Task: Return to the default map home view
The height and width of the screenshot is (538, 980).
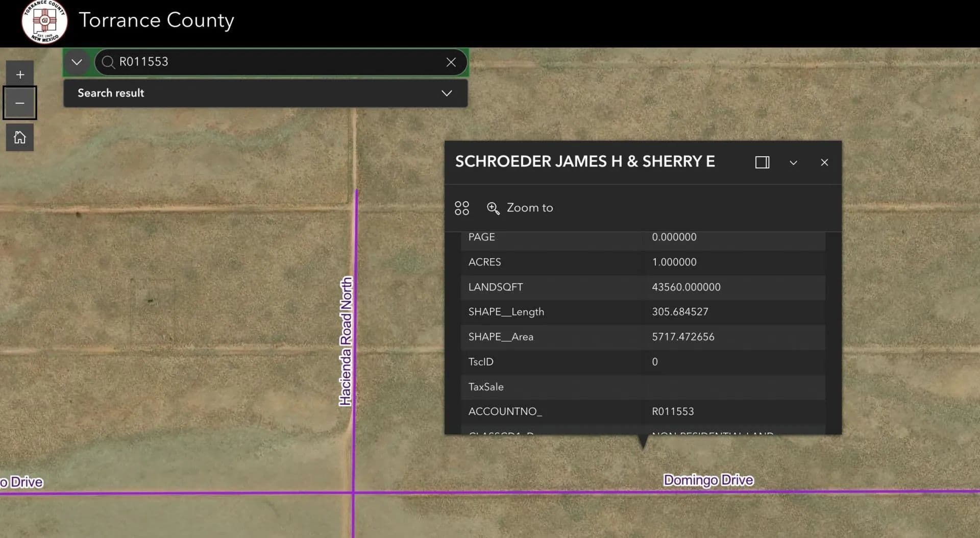Action: [x=20, y=137]
